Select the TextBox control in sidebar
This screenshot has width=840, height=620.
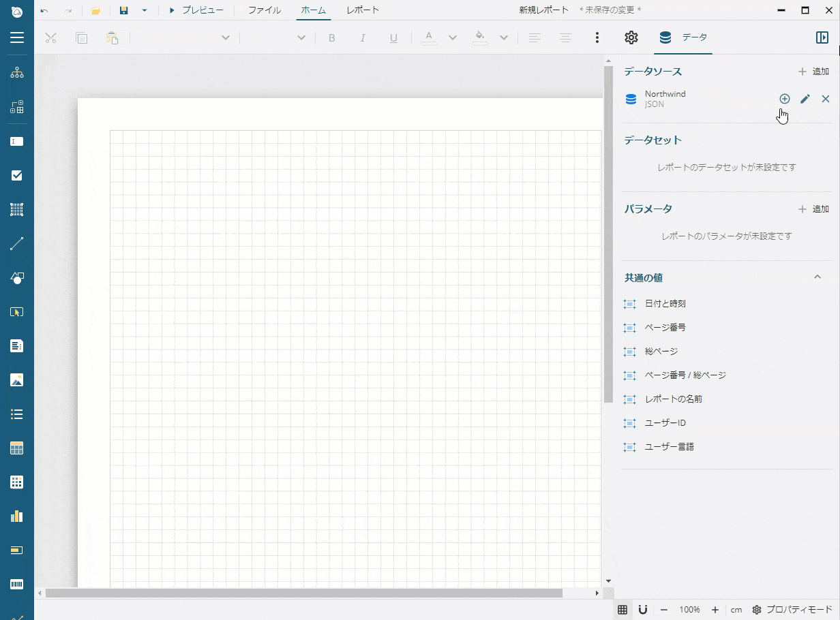17,142
